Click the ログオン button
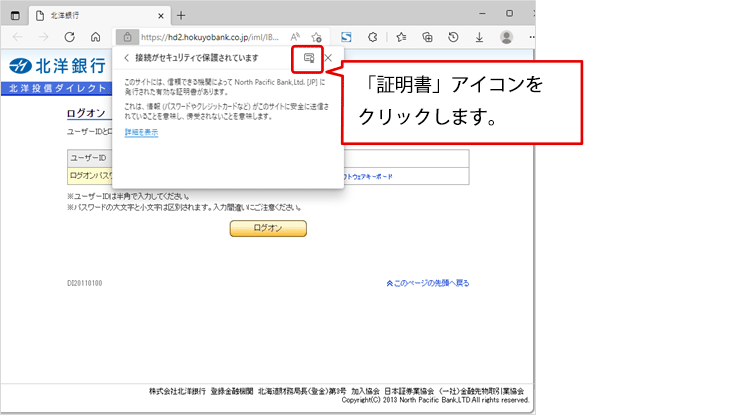 [x=268, y=228]
